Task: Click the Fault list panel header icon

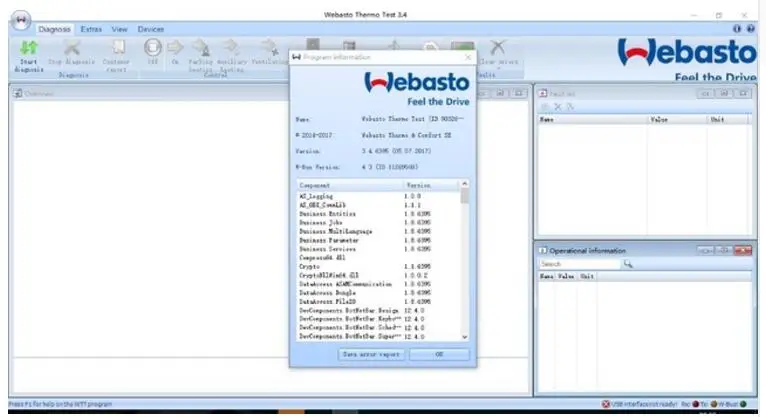Action: (x=543, y=93)
